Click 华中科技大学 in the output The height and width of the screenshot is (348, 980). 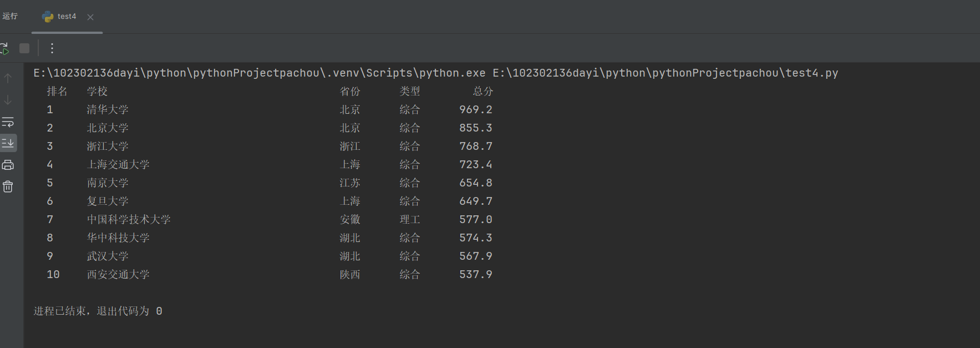point(118,238)
